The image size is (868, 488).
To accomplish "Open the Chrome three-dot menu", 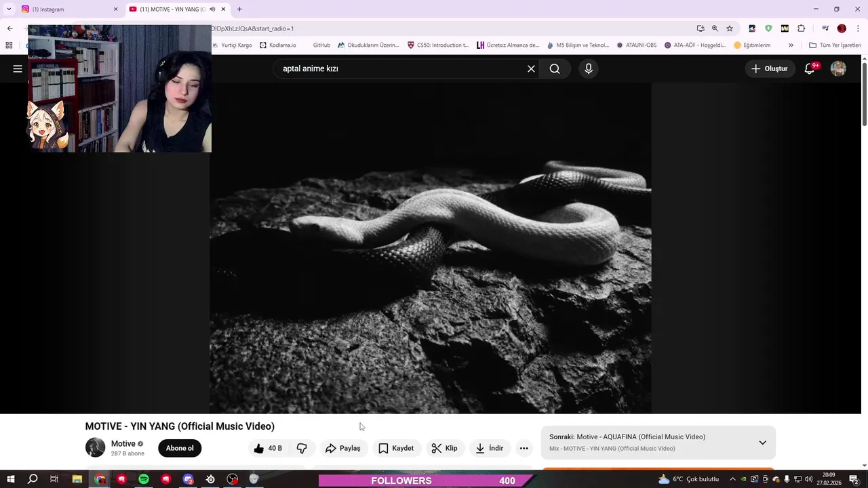I will pyautogui.click(x=858, y=28).
